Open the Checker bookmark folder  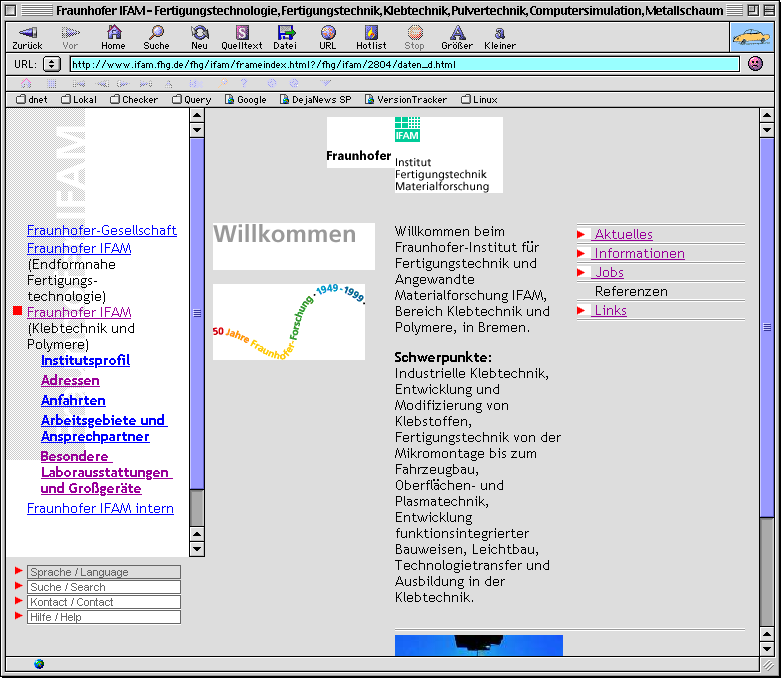[134, 100]
